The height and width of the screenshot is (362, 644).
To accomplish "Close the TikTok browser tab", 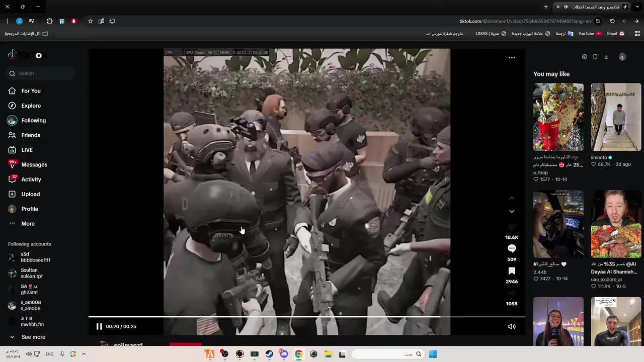I will click(557, 7).
